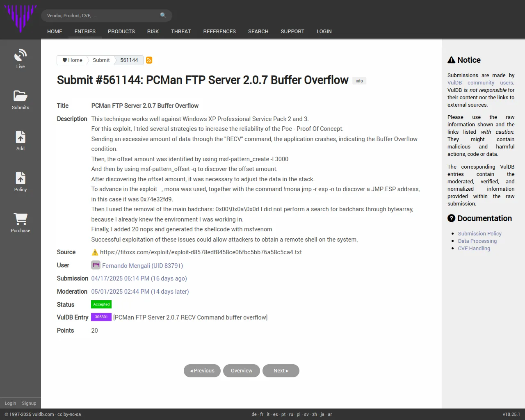Viewport: 525px width, 420px height.
Task: Switch language to fr
Action: pyautogui.click(x=262, y=414)
